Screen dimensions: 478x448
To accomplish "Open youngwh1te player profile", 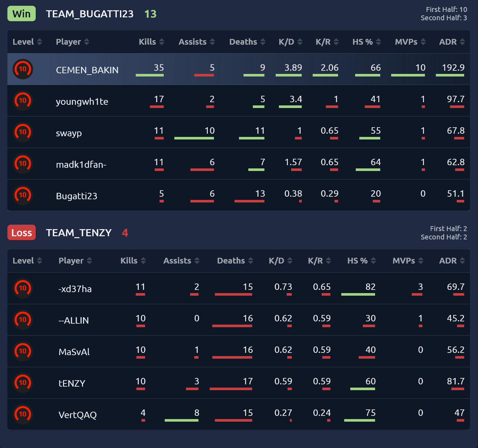I will tap(82, 102).
